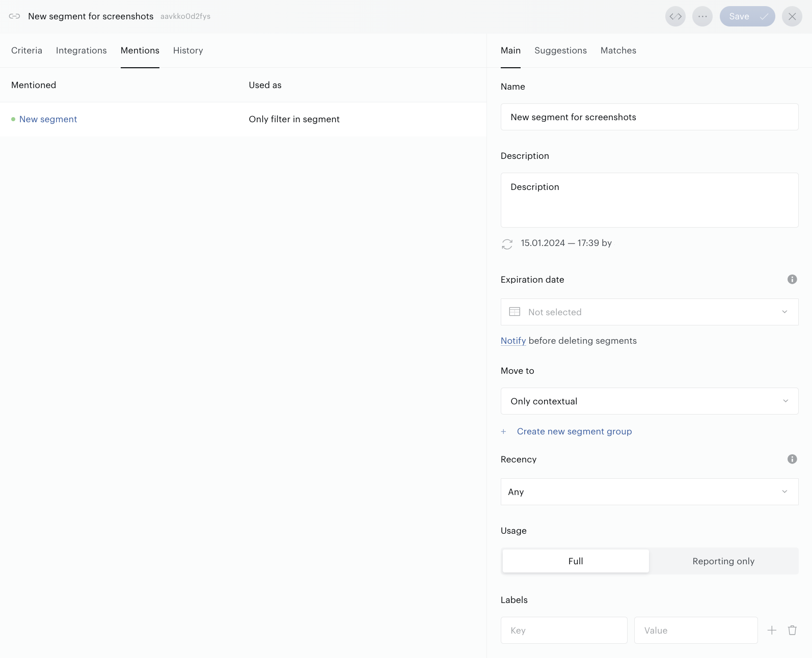The height and width of the screenshot is (658, 812).
Task: Show info about Recency
Action: coord(792,459)
